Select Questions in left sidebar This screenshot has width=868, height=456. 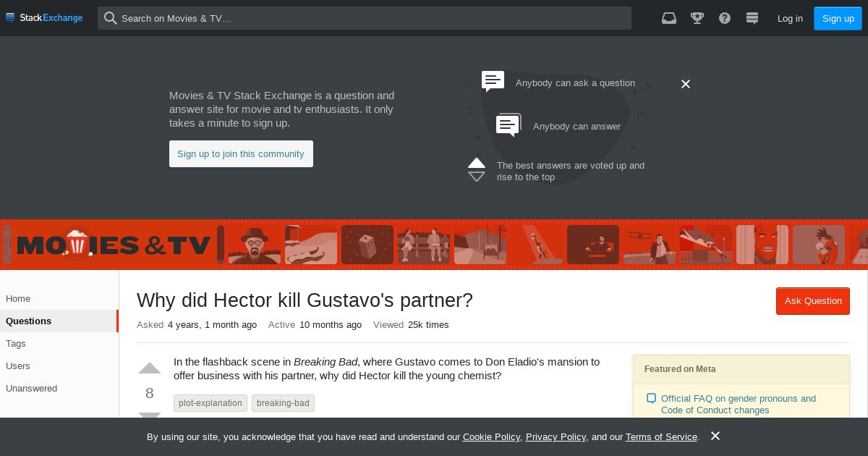pyautogui.click(x=59, y=321)
